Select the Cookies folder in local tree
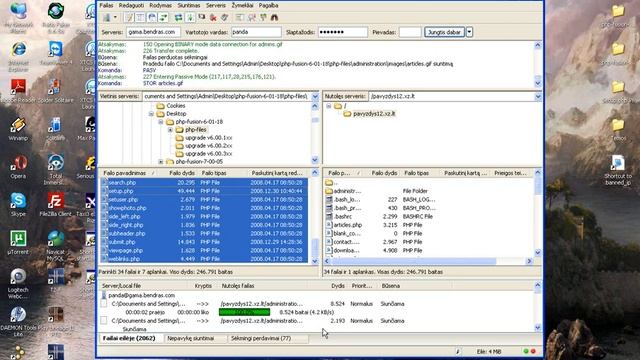640x360 pixels. 176,106
